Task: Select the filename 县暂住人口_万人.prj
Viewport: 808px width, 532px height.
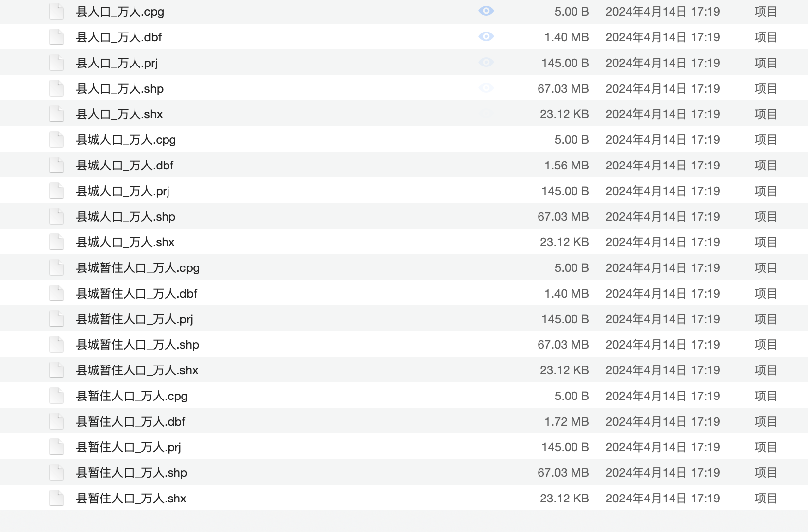Action: (129, 447)
